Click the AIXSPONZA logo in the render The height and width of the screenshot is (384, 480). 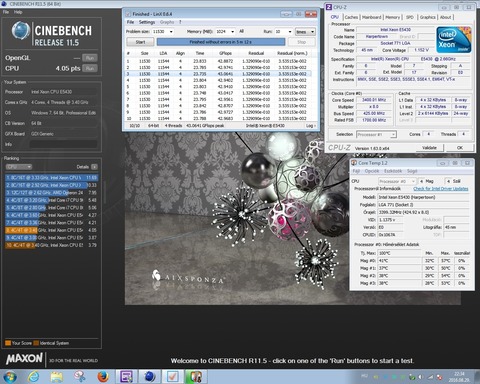188,278
